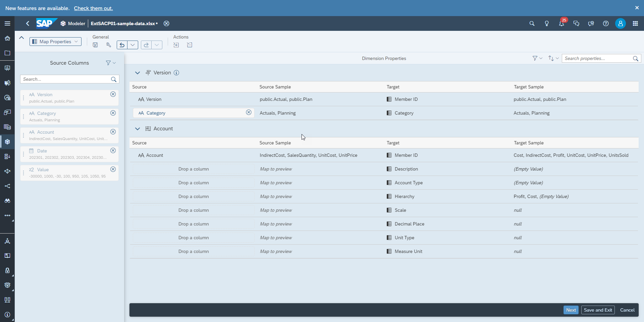
Task: Open the notifications bell
Action: point(561,23)
